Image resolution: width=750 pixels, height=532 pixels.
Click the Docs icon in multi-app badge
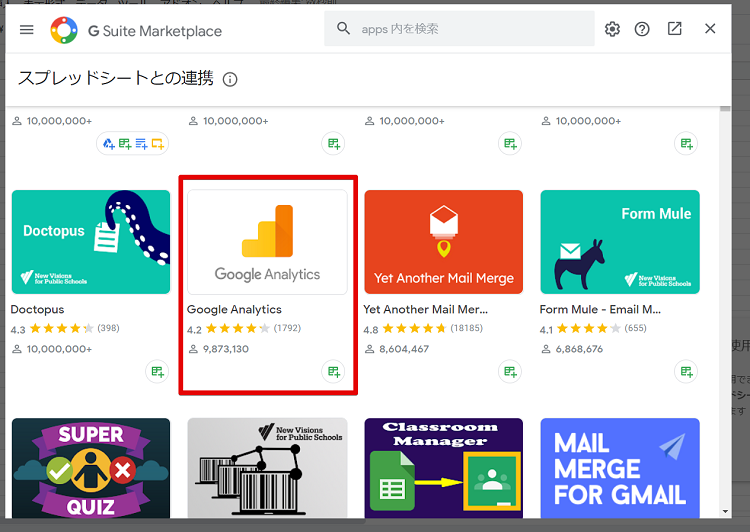tap(141, 144)
